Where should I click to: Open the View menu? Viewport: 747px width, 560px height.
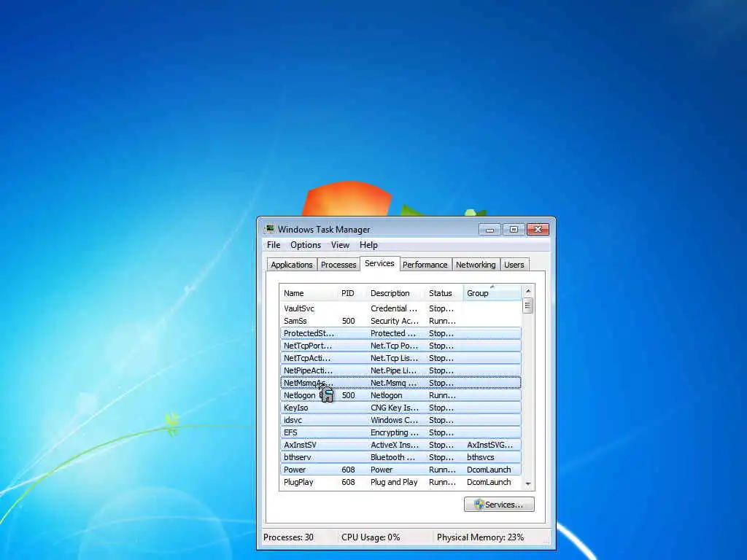coord(340,245)
